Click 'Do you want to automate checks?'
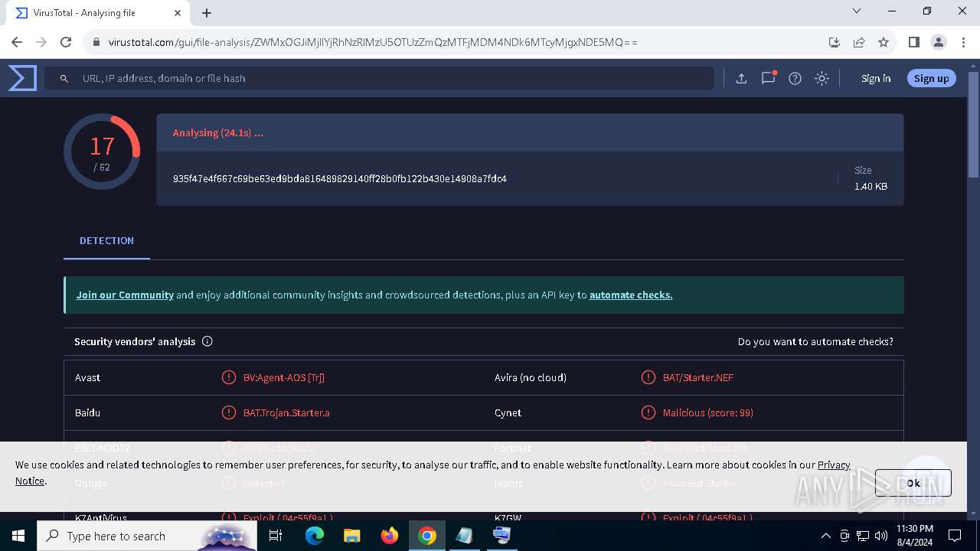Image resolution: width=980 pixels, height=551 pixels. coord(815,341)
